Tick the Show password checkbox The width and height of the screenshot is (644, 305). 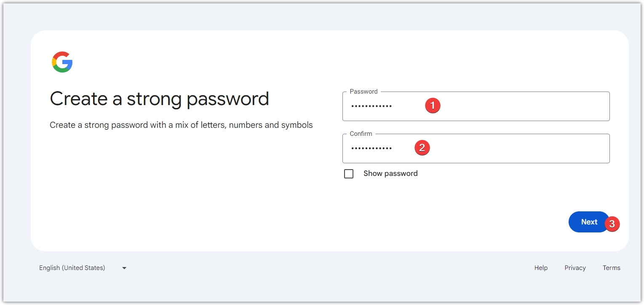coord(349,174)
